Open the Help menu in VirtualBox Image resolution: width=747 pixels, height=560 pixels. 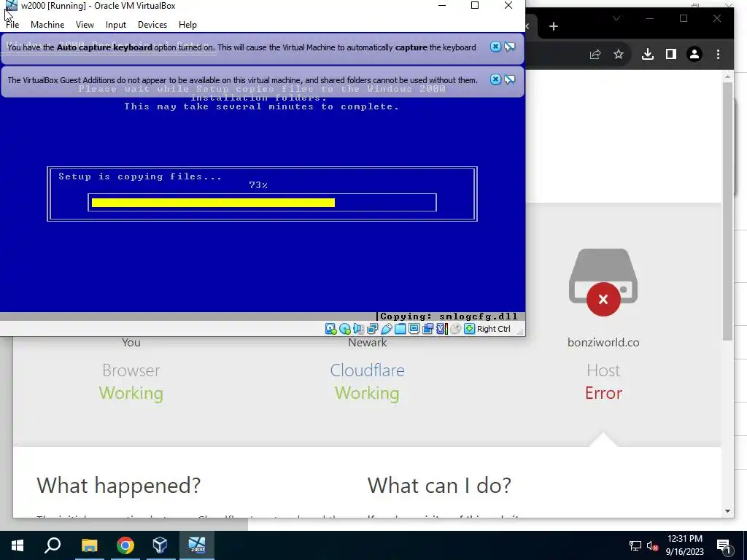click(x=187, y=25)
